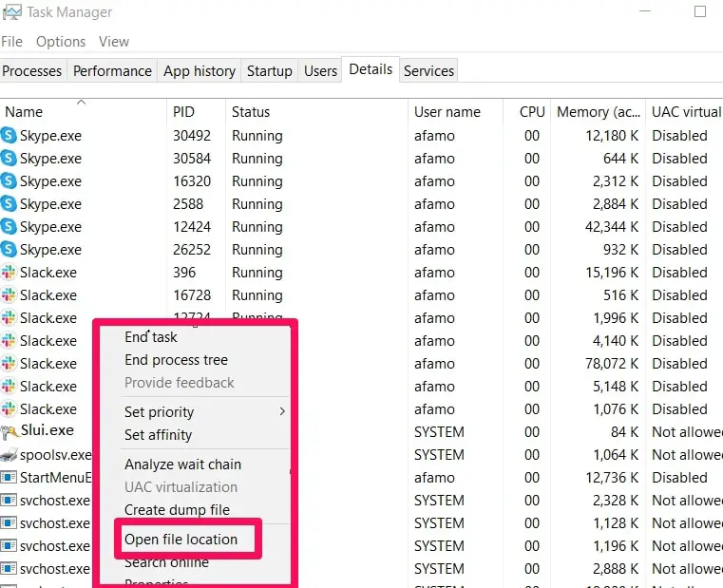Viewport: 723px width, 588px height.
Task: Open the View menu
Action: pyautogui.click(x=114, y=42)
